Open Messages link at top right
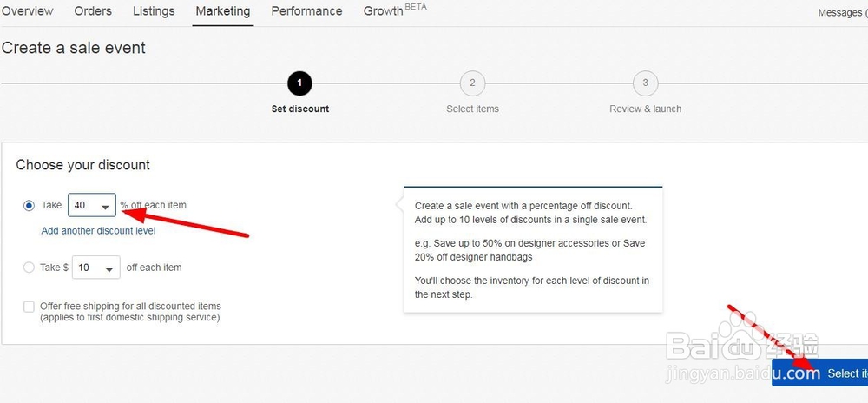Image resolution: width=868 pixels, height=403 pixels. point(842,12)
